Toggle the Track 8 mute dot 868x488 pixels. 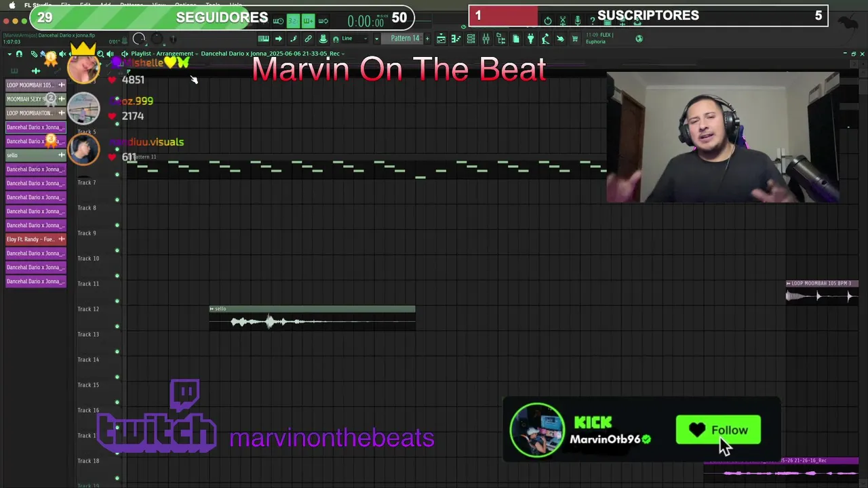point(117,225)
